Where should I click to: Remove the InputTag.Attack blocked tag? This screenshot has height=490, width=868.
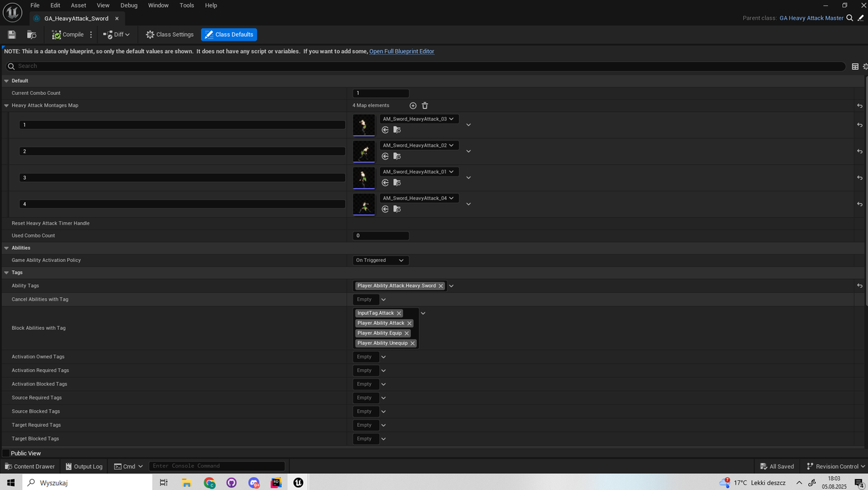(x=399, y=313)
